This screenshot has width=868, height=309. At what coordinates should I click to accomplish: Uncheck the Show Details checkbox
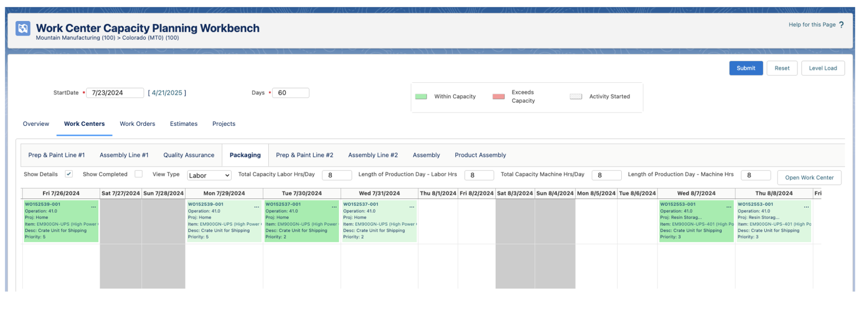[x=69, y=174]
